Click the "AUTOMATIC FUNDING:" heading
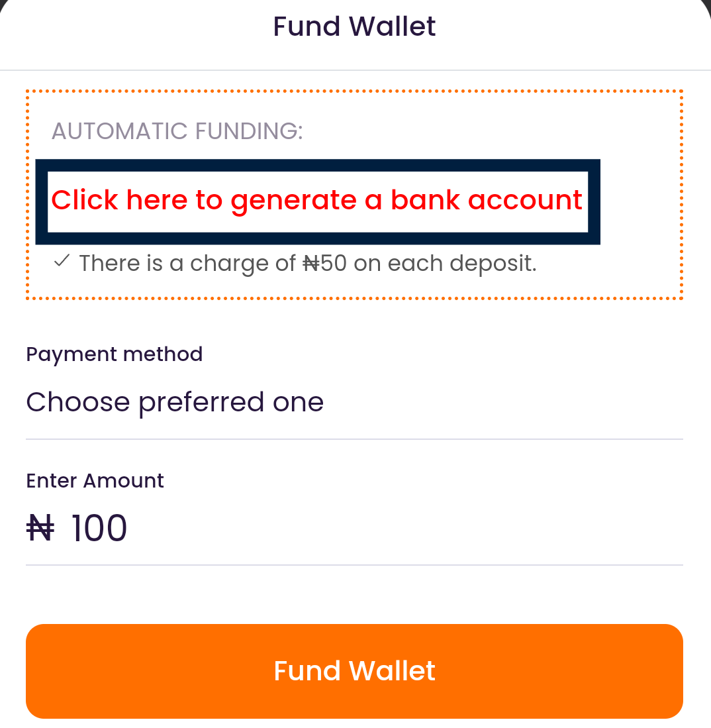The width and height of the screenshot is (711, 728). 177,131
